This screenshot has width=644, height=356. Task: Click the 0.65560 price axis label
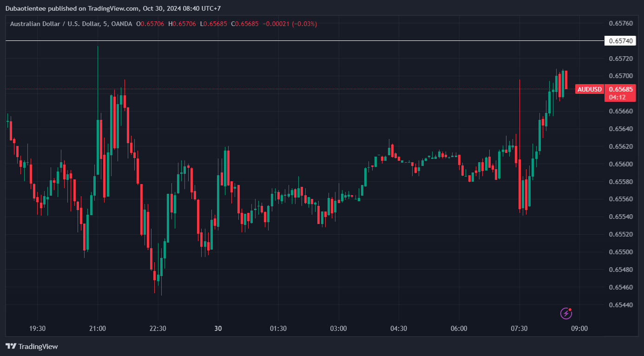click(x=620, y=199)
